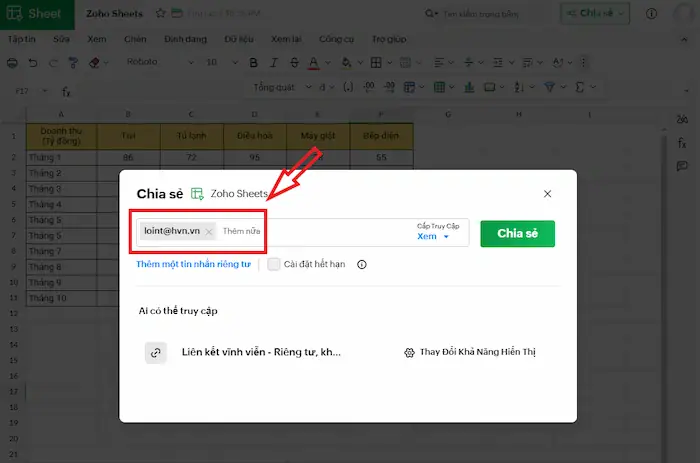Viewport: 700px width, 463px height.
Task: Open the Xem access level dropdown
Action: [x=433, y=236]
